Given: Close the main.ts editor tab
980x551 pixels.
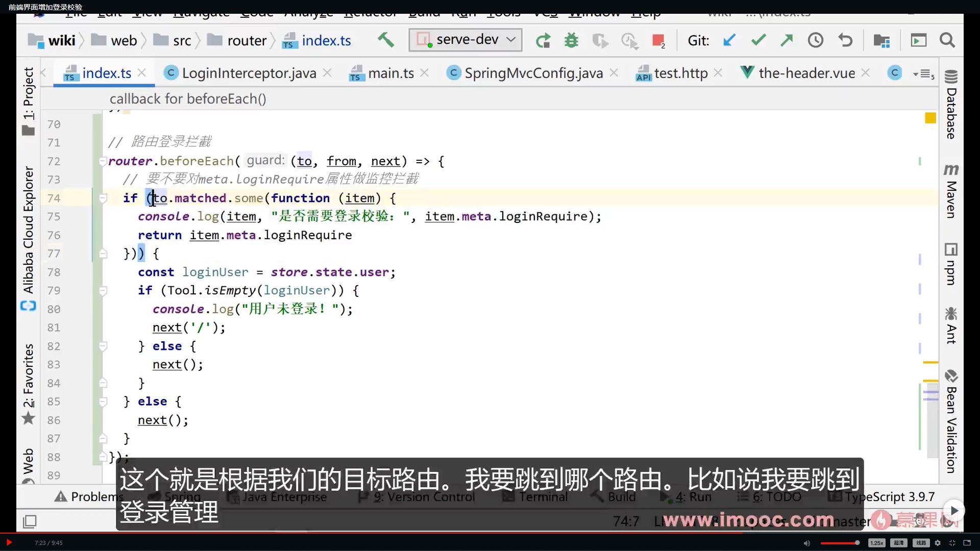Looking at the screenshot, I should tap(424, 73).
